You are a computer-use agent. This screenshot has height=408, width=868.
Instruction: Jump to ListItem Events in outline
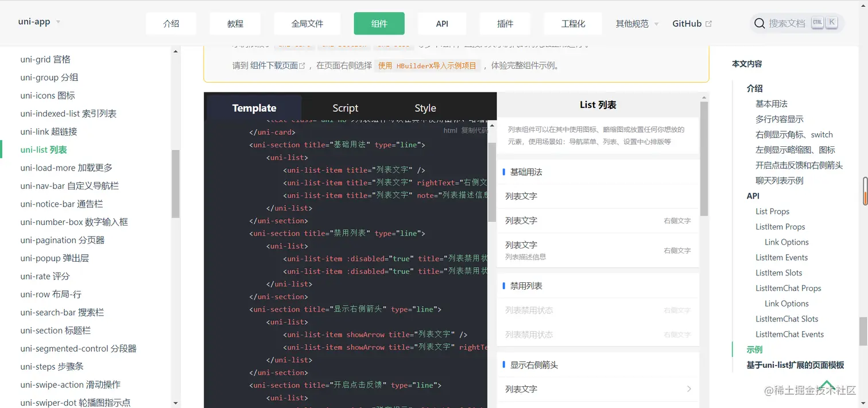[782, 258]
